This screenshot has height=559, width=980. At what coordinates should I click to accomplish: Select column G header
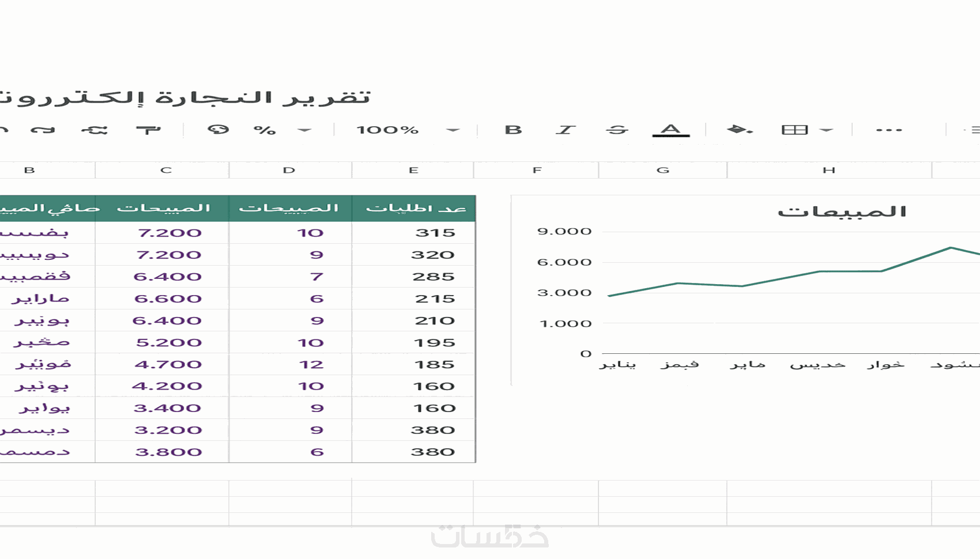click(x=663, y=170)
